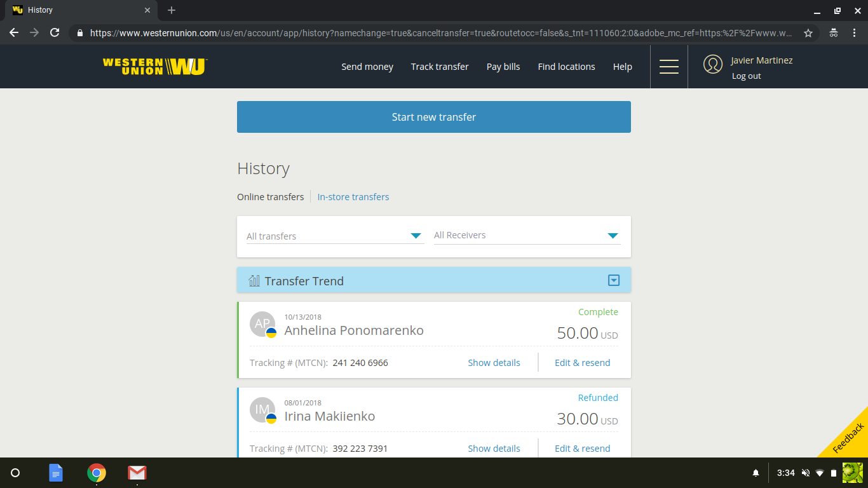
Task: Click the Wi-Fi icon in the tray
Action: coord(820,473)
